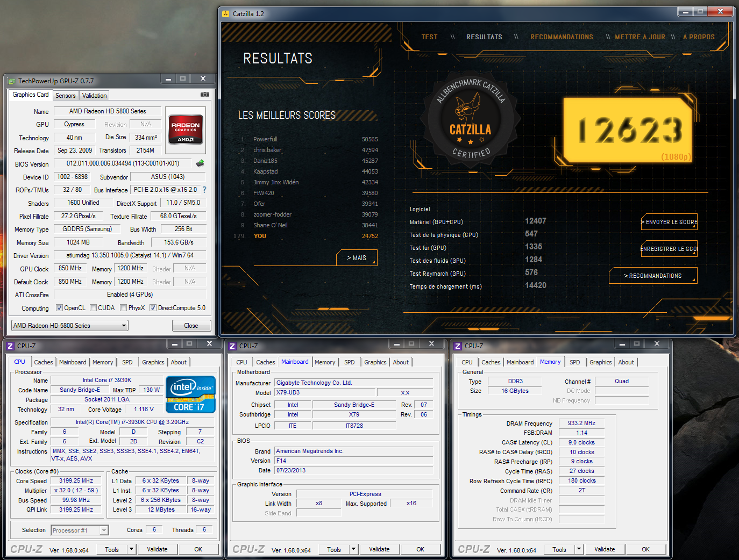
Task: Click the CPU-Z app icon in the processor window
Action: (10, 346)
